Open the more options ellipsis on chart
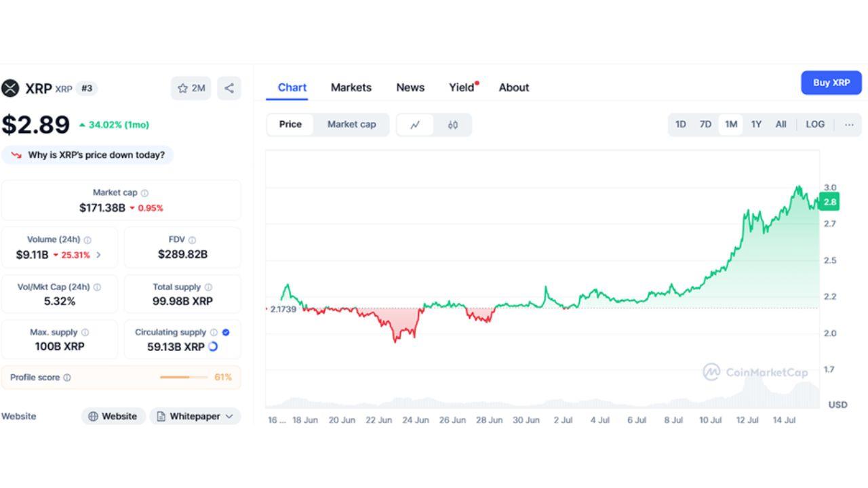Viewport: 868px width, 488px height. point(849,125)
